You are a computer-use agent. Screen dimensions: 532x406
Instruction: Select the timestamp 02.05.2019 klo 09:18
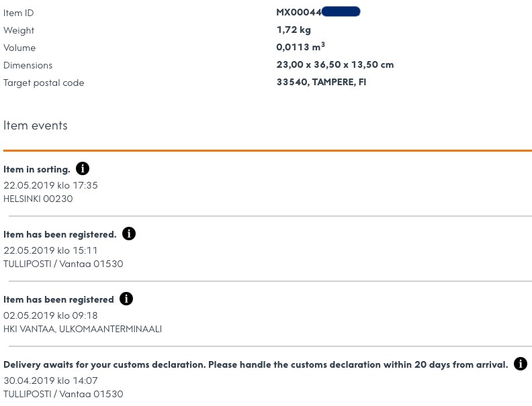coord(50,315)
